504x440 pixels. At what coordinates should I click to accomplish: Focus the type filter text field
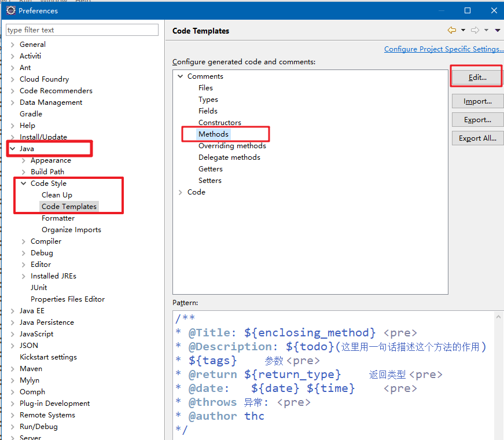82,30
